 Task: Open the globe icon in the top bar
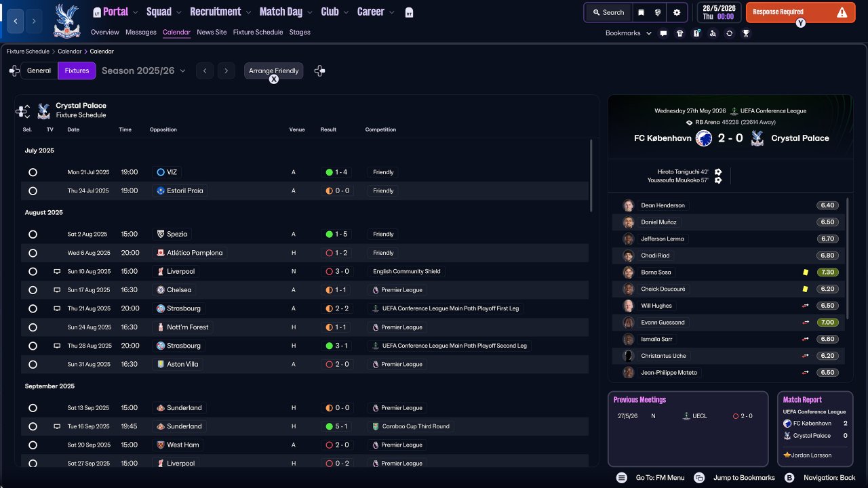658,12
